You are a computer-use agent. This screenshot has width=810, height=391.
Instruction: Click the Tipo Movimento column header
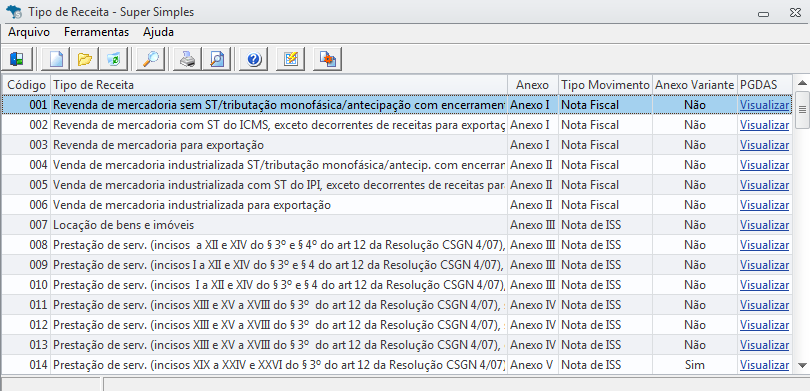(x=605, y=85)
